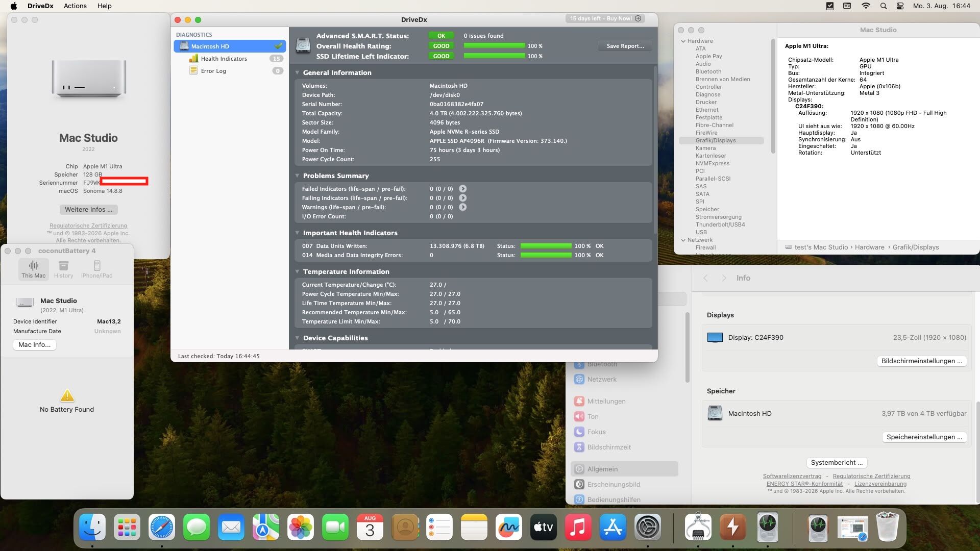Screen dimensions: 980x551
Task: Open Softwarelizenzvertrag link
Action: click(x=792, y=477)
